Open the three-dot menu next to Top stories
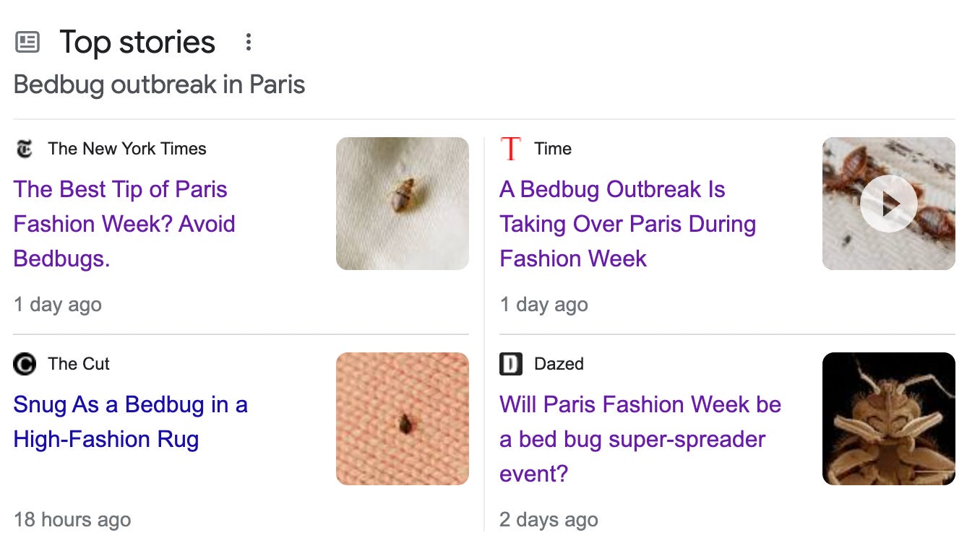 (248, 43)
